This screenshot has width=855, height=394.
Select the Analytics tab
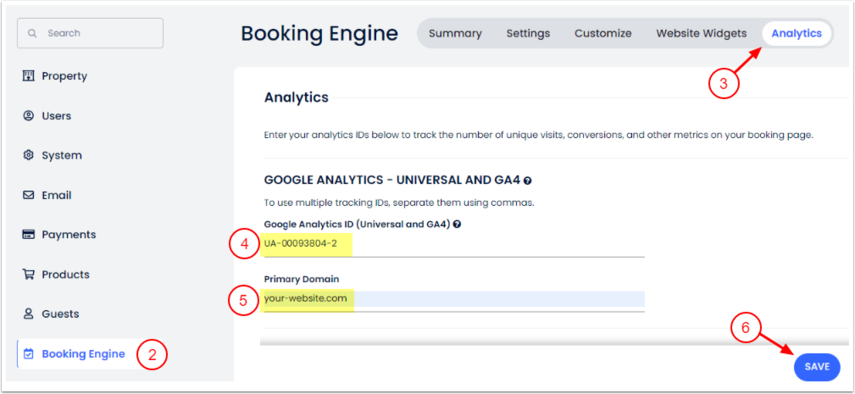[797, 33]
